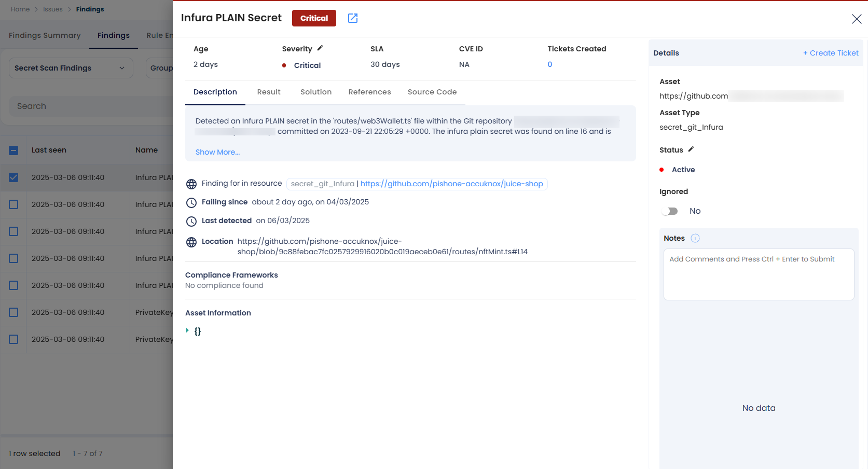Select the Findings tab
This screenshot has width=868, height=469.
(114, 35)
